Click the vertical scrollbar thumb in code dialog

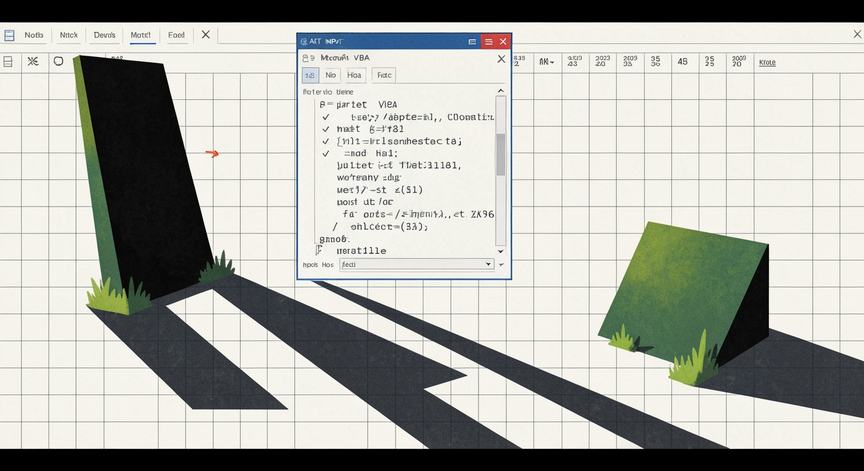(501, 153)
